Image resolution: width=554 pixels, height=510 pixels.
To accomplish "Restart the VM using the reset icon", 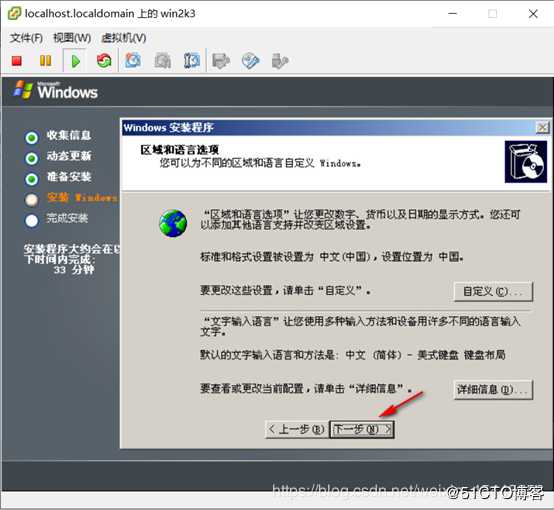I will 104,61.
